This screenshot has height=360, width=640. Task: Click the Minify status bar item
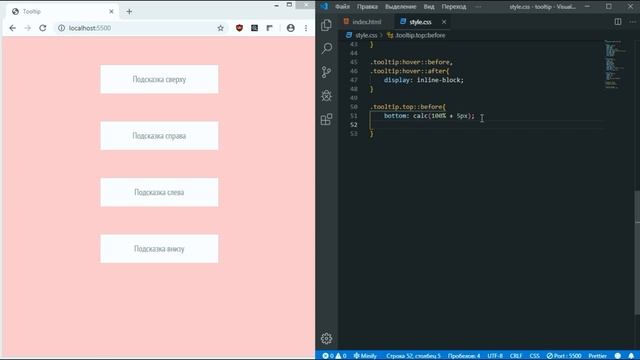pyautogui.click(x=365, y=356)
